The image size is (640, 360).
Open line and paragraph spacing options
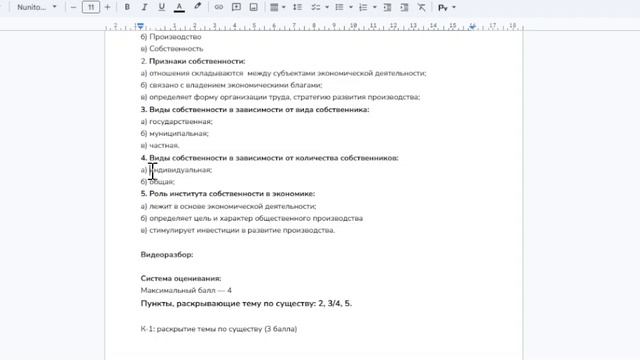coord(298,7)
